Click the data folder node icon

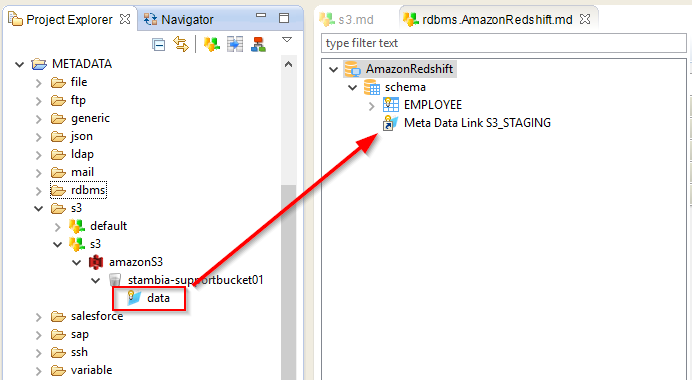click(x=134, y=298)
